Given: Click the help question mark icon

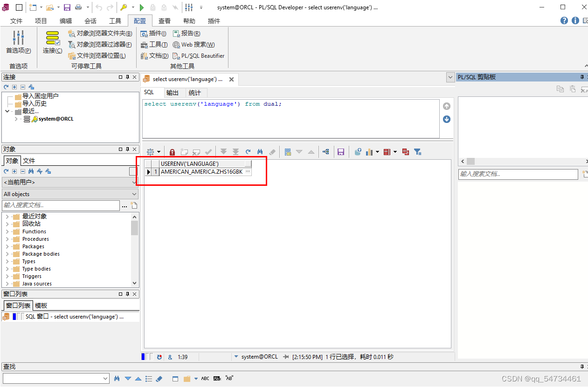Looking at the screenshot, I should [x=564, y=20].
